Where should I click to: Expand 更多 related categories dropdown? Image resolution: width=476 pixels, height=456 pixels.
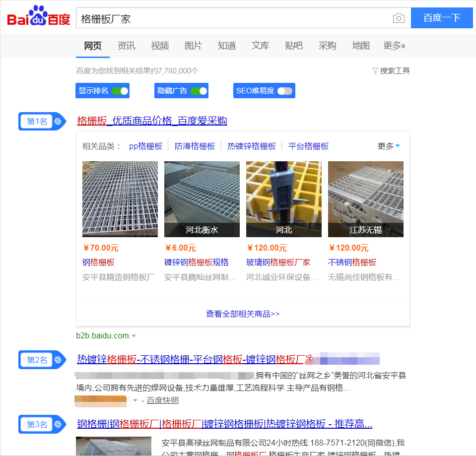389,146
